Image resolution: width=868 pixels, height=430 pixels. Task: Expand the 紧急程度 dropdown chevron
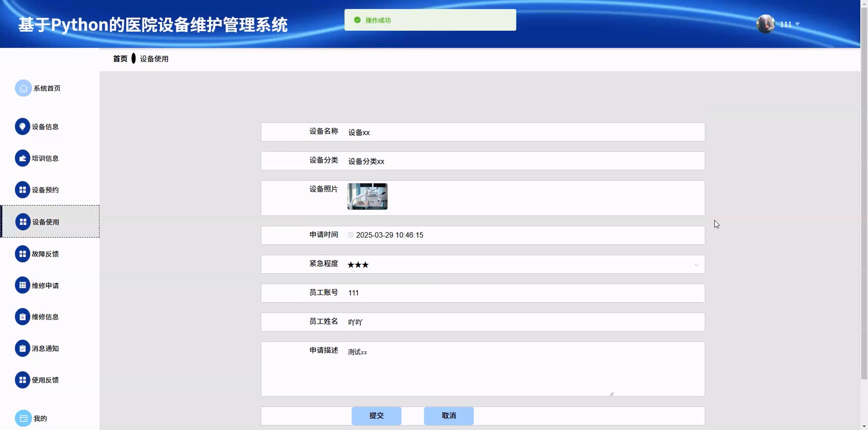(x=696, y=265)
